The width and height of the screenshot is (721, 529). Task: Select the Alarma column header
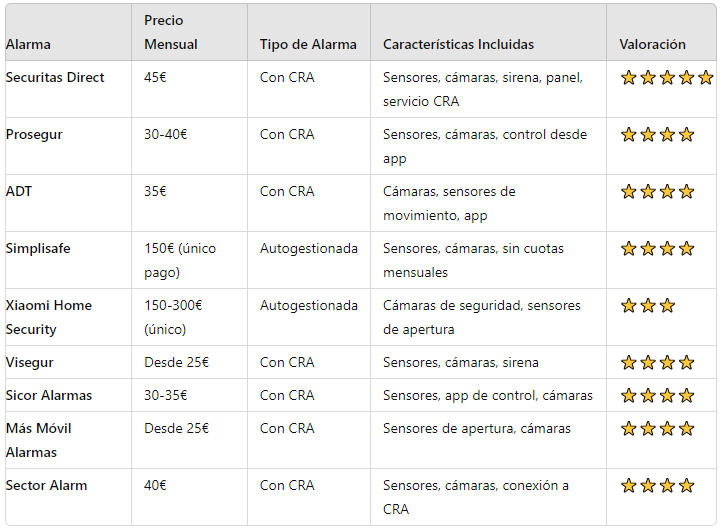click(x=28, y=45)
